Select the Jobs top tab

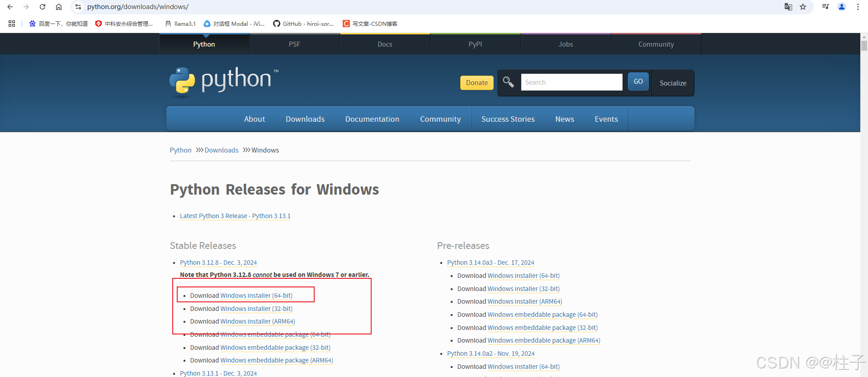566,44
